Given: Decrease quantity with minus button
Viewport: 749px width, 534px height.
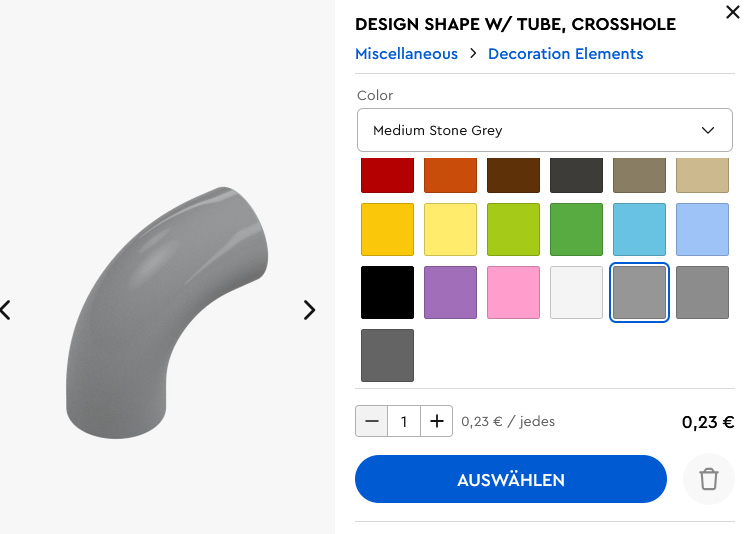Looking at the screenshot, I should (372, 421).
